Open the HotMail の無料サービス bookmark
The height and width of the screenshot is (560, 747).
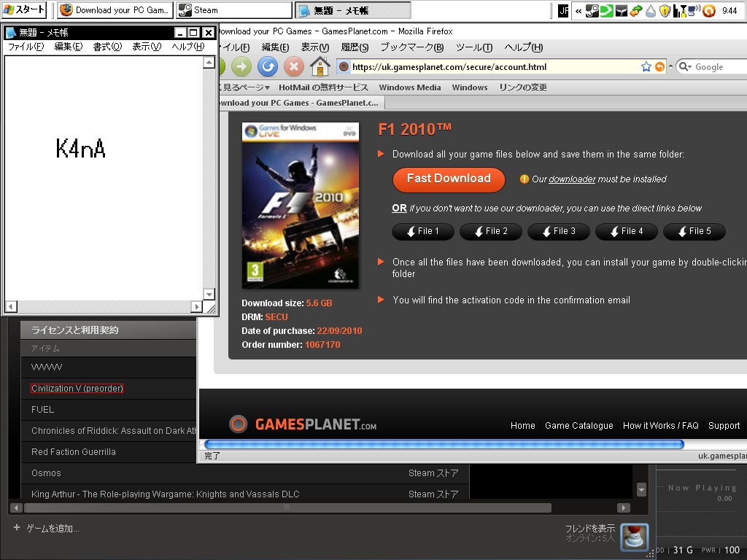323,87
